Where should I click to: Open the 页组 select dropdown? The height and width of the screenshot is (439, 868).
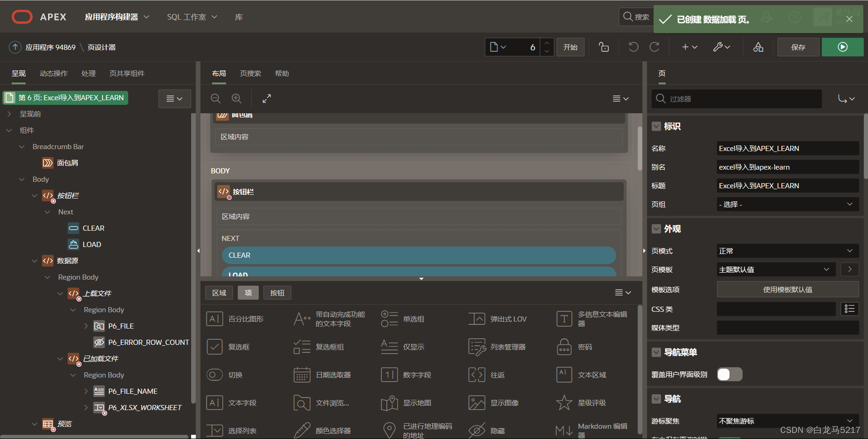[x=788, y=204]
